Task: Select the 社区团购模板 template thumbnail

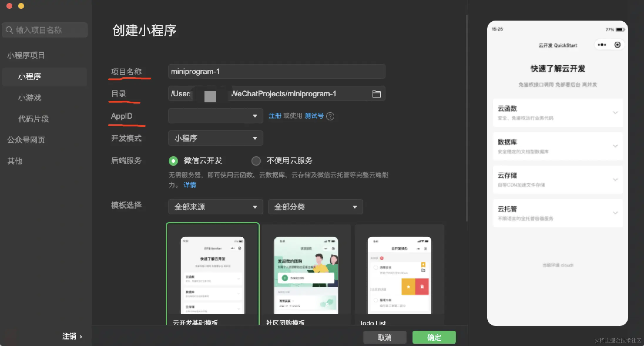Action: pyautogui.click(x=306, y=275)
